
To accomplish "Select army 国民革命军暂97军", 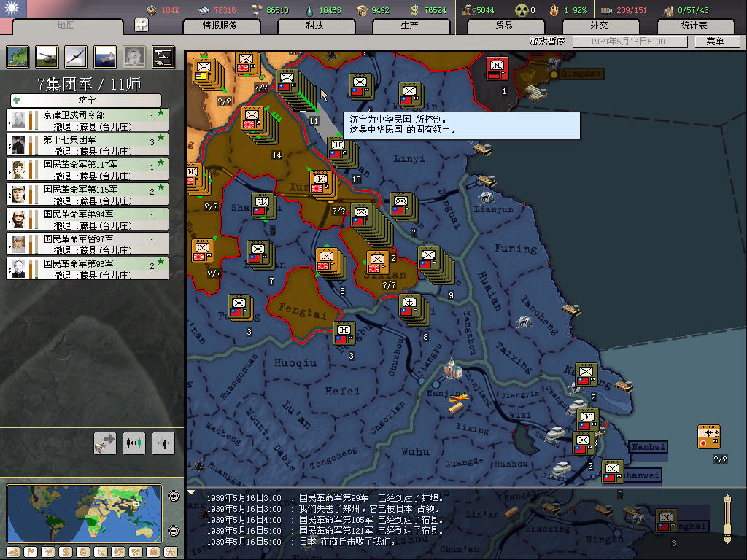I will pos(88,244).
